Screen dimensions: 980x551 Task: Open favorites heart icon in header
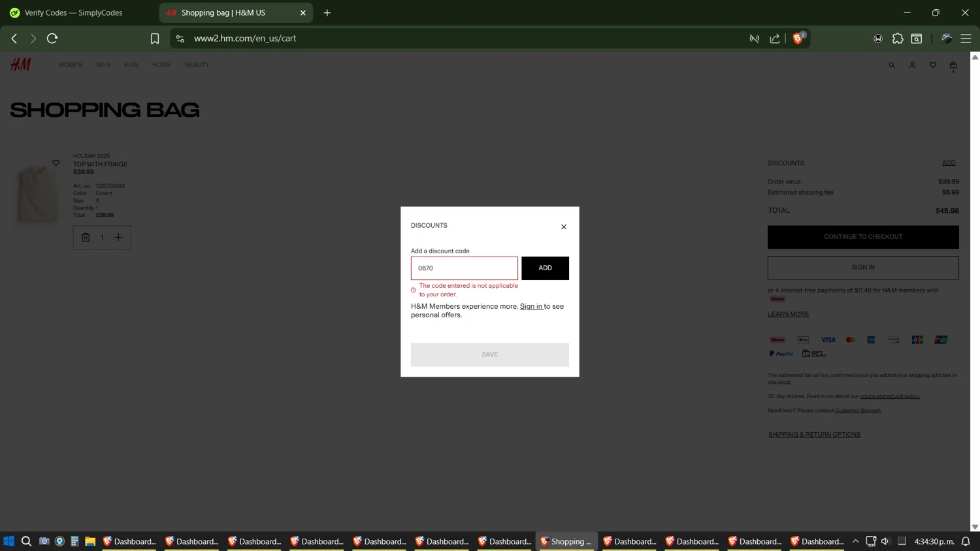[x=933, y=65]
